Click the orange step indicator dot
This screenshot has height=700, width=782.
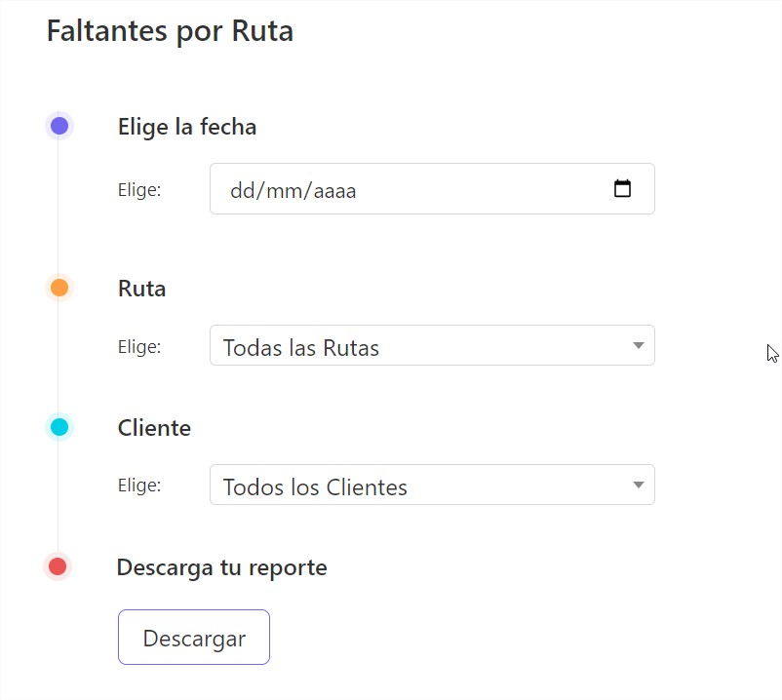point(59,287)
